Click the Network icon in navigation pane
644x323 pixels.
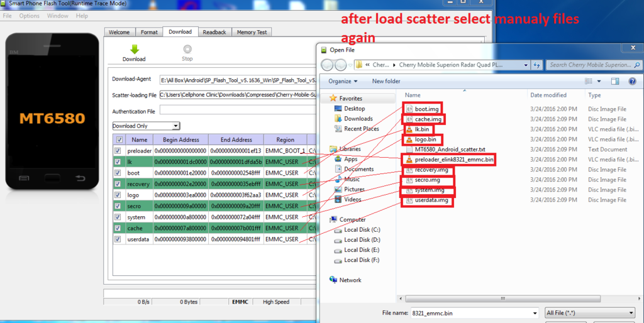[333, 280]
